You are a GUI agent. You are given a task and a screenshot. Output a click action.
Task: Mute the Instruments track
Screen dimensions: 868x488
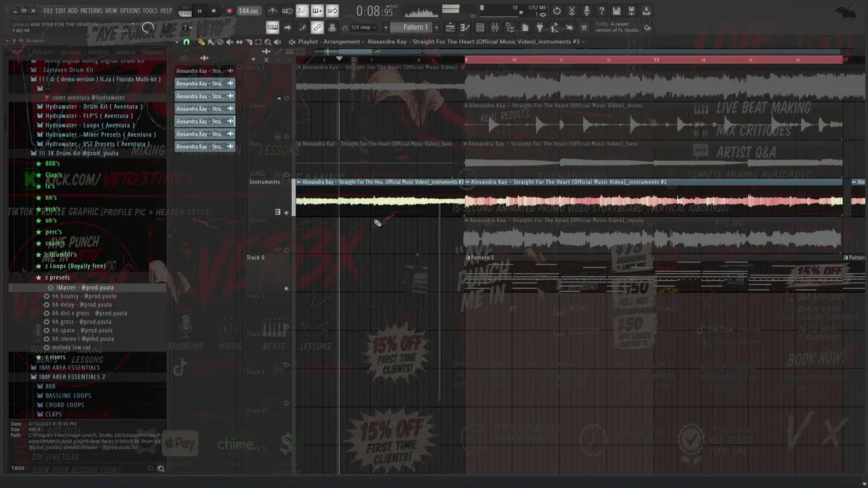286,213
